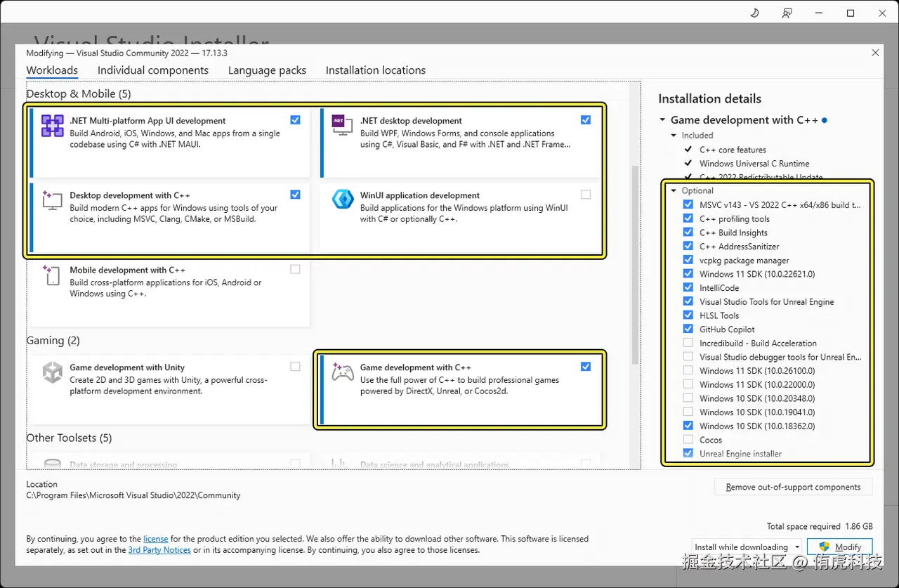Uncheck the Game development with C++ workload card checkbox
The height and width of the screenshot is (588, 899).
[x=586, y=367]
